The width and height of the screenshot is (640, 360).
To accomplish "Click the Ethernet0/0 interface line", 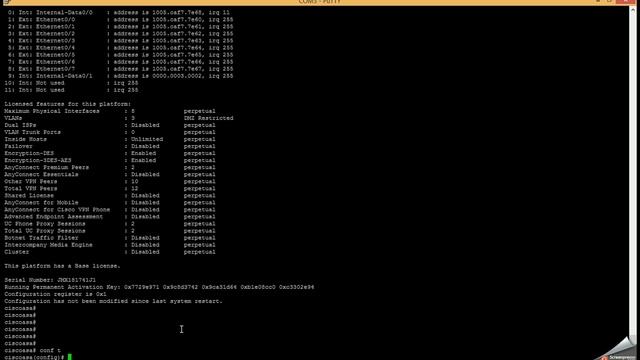I will pos(119,20).
